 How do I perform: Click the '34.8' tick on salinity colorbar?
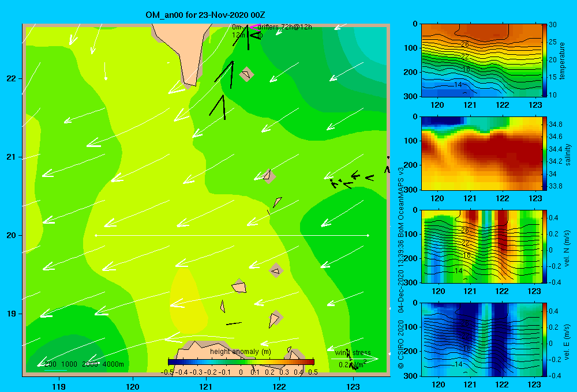(555, 124)
